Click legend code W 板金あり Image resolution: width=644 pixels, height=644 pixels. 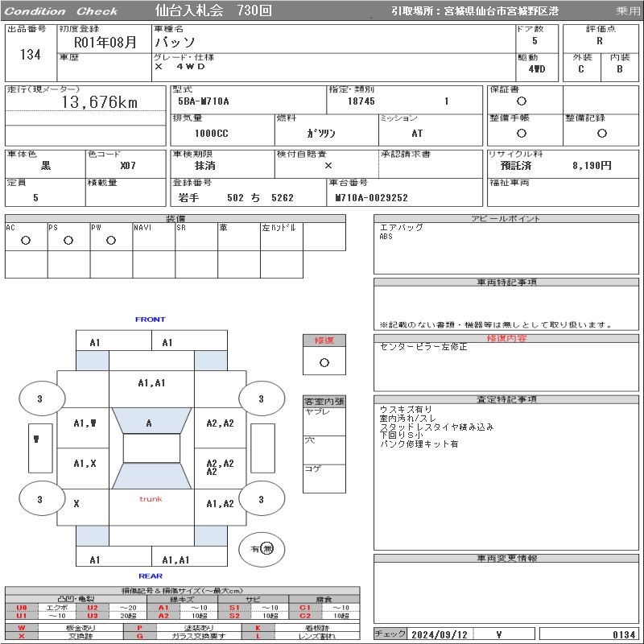coord(22,628)
